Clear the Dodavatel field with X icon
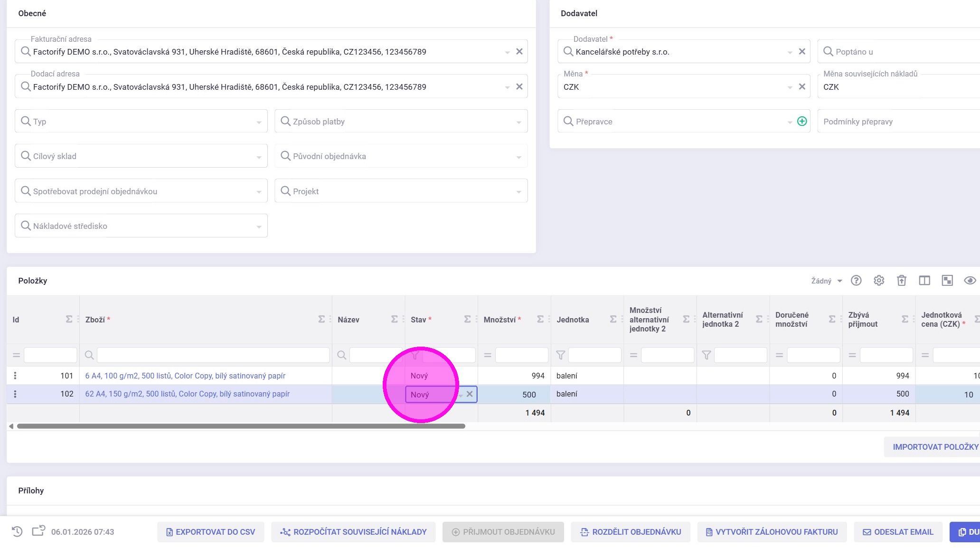Image resolution: width=980 pixels, height=548 pixels. point(802,52)
